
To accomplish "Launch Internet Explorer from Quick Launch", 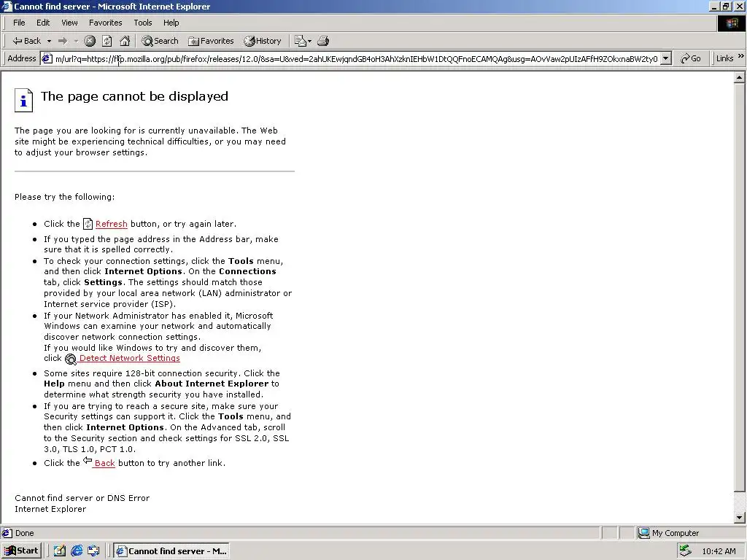I will pyautogui.click(x=77, y=551).
